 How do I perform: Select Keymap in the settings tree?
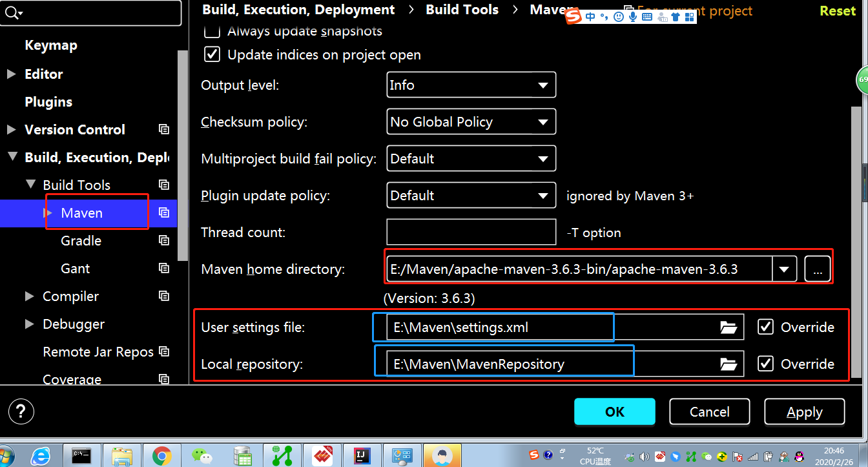[51, 45]
